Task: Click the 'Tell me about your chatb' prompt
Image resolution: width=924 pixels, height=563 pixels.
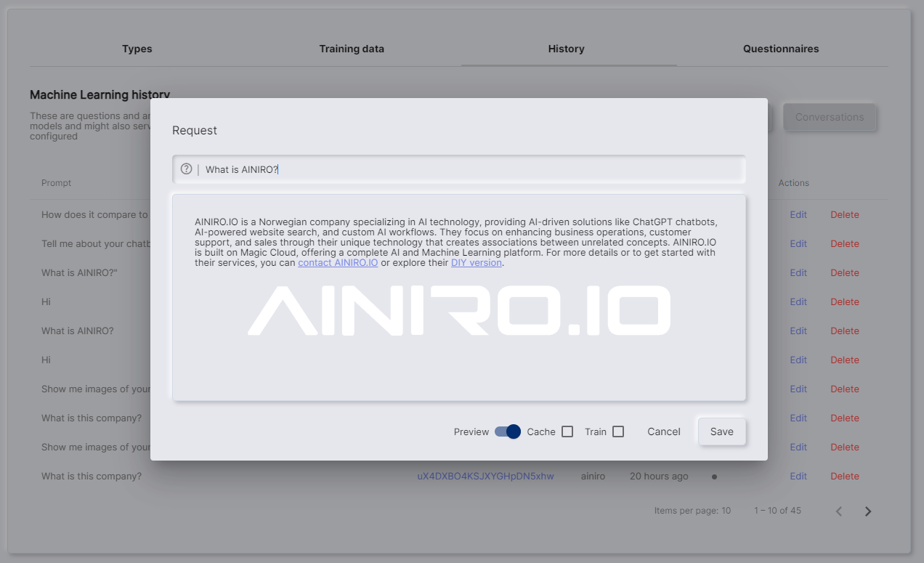Action: [96, 244]
